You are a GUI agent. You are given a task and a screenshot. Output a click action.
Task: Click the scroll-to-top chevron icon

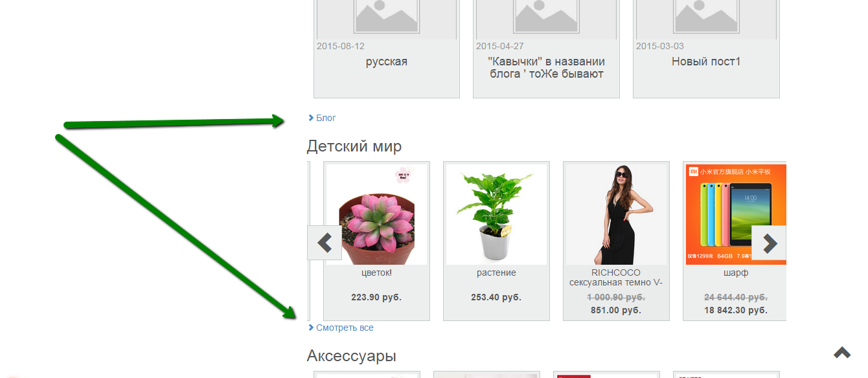[842, 353]
